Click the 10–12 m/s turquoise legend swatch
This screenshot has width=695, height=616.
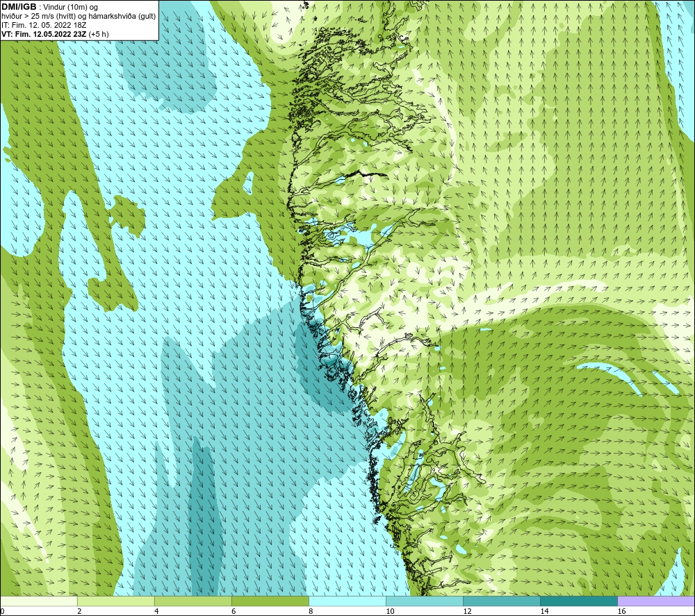coord(425,601)
